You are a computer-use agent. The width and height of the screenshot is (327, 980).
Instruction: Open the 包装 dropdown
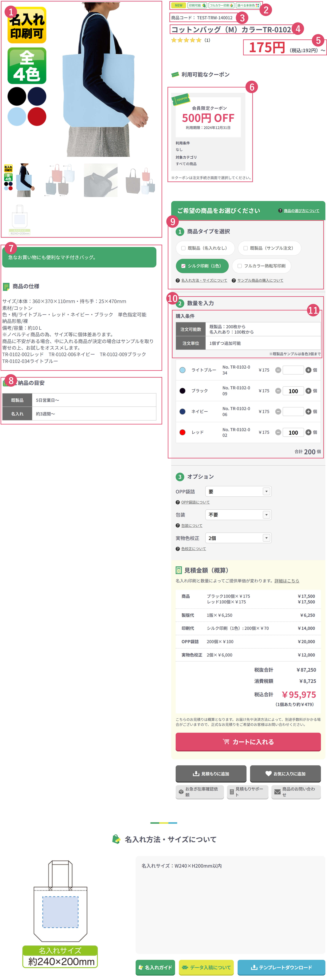[238, 515]
